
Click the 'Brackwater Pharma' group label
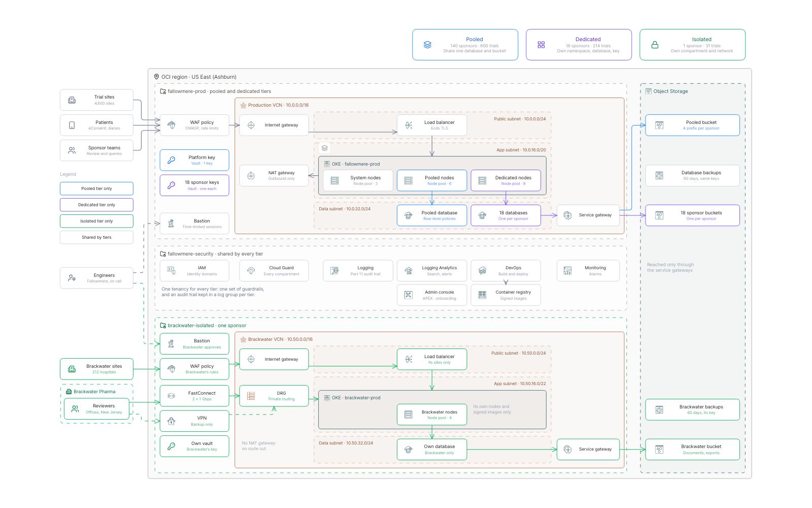[x=94, y=392]
